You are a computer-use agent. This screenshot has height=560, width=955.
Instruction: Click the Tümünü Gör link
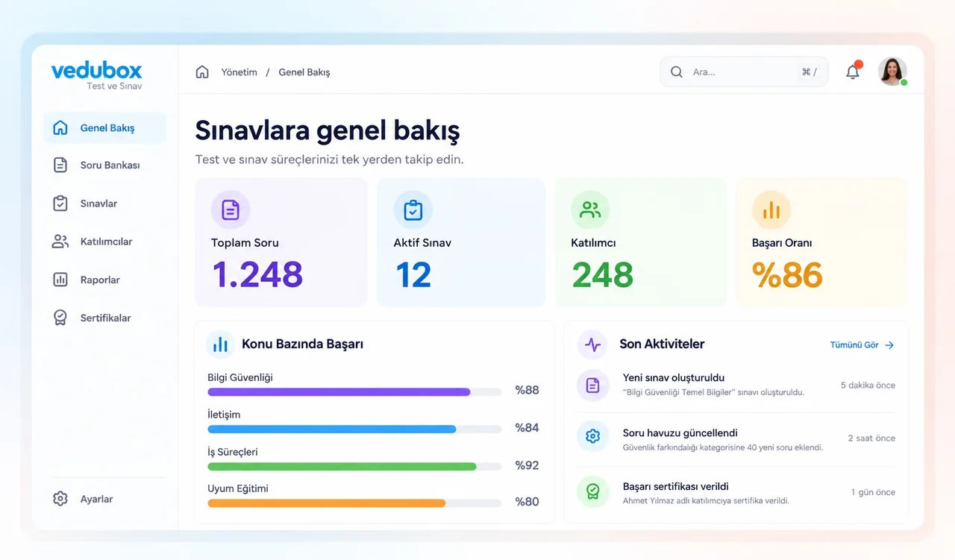[854, 345]
